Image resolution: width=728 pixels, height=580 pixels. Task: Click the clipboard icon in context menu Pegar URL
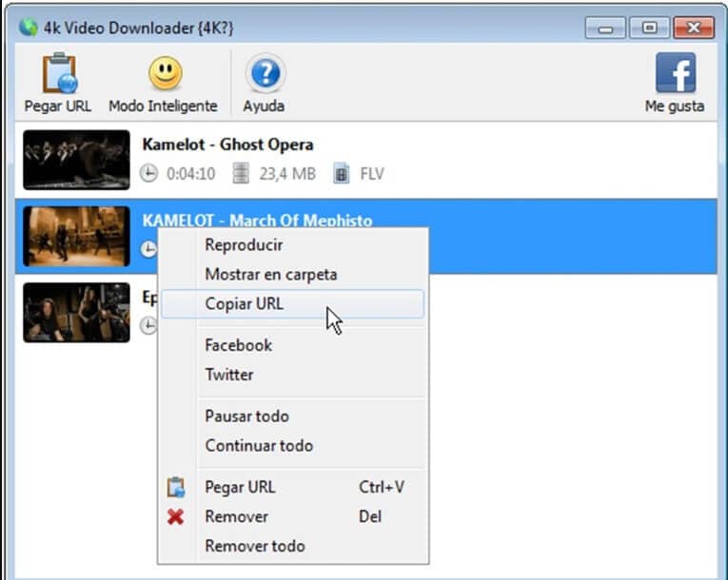175,487
